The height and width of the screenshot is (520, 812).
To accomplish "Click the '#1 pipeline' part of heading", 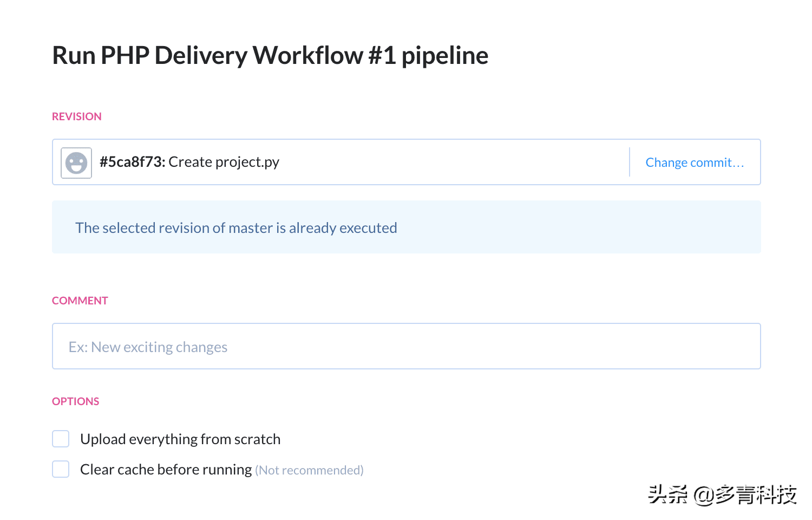I will pyautogui.click(x=428, y=55).
